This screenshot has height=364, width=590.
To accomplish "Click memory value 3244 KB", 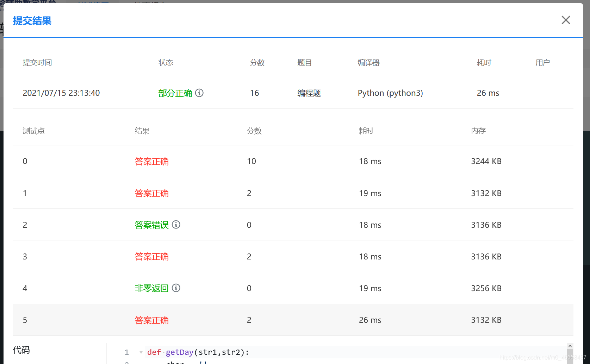I will (486, 161).
